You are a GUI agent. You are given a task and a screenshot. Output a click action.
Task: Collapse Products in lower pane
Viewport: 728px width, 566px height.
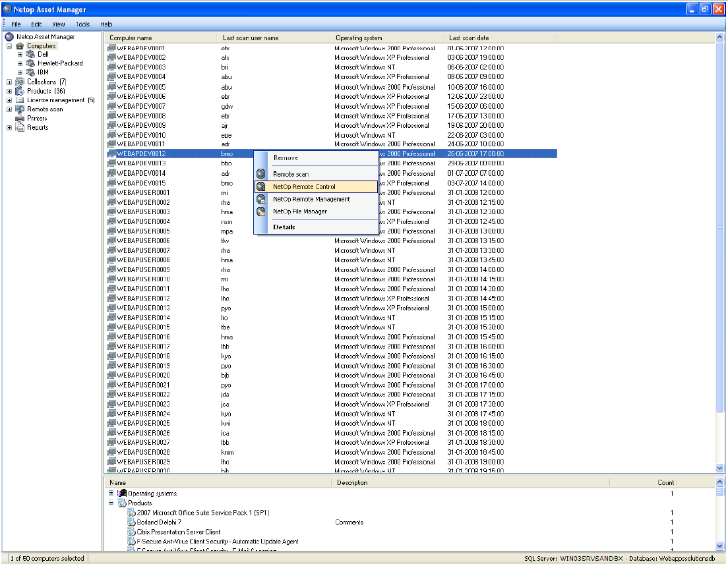pos(111,503)
